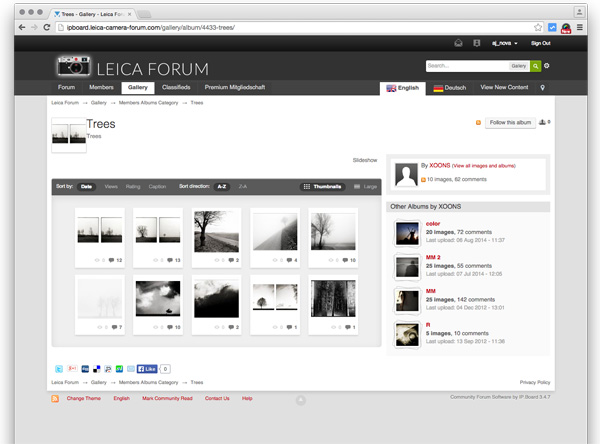
Task: Open the inbox envelope icon
Action: pyautogui.click(x=459, y=43)
